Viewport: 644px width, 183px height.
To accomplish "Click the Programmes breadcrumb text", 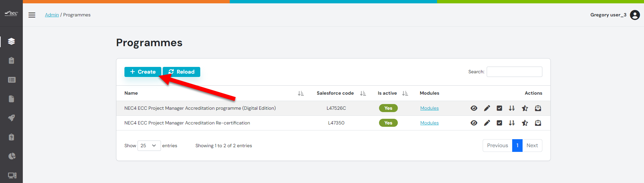I will (77, 15).
